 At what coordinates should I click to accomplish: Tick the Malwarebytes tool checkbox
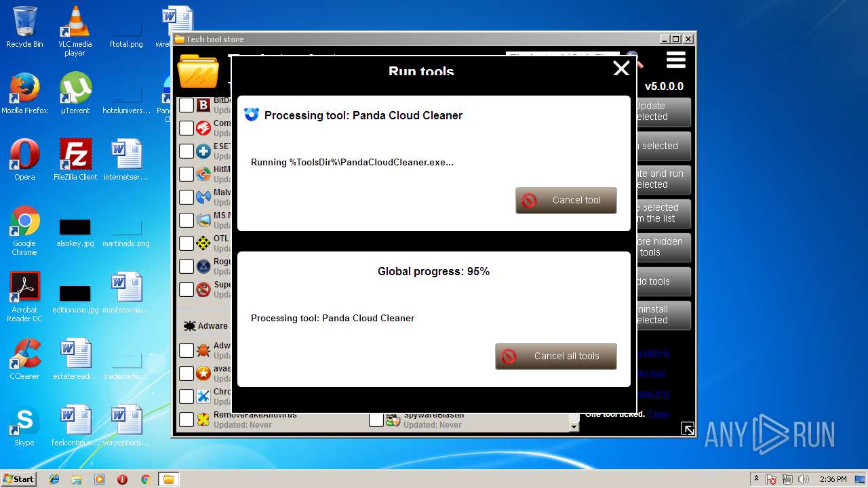[x=186, y=197]
